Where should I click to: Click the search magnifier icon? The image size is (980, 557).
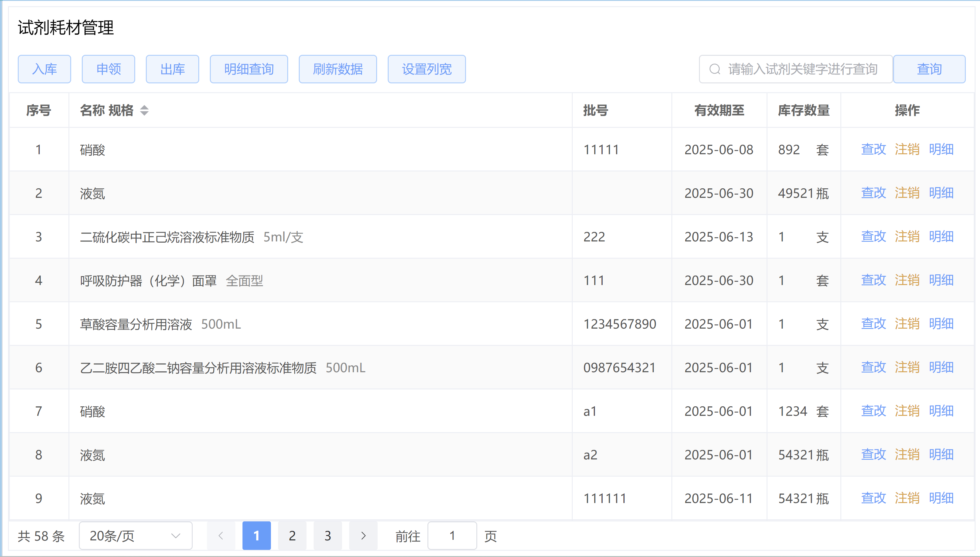click(715, 69)
